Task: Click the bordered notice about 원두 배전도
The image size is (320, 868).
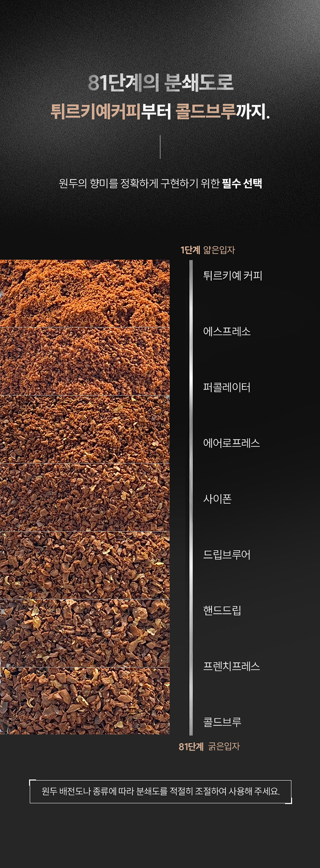Action: coord(160,791)
